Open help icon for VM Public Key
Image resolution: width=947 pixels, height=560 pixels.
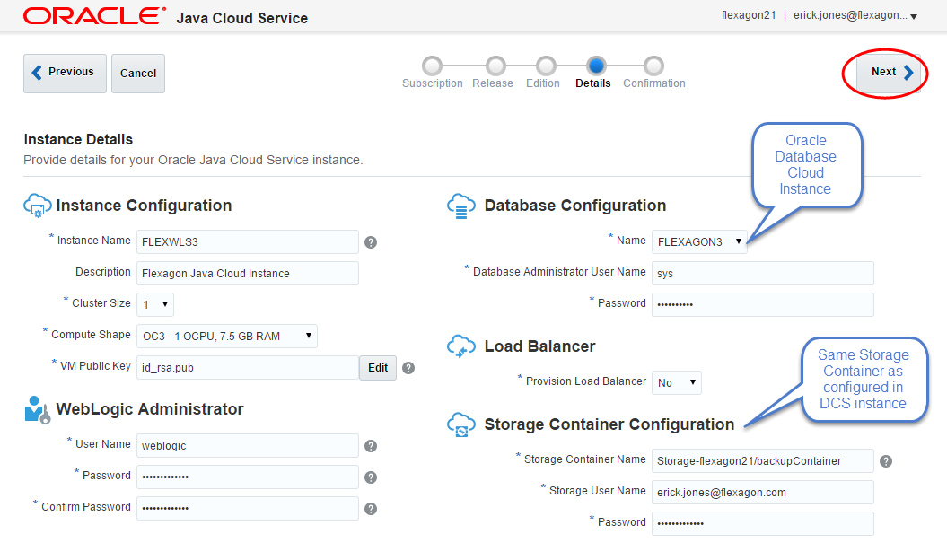(408, 368)
